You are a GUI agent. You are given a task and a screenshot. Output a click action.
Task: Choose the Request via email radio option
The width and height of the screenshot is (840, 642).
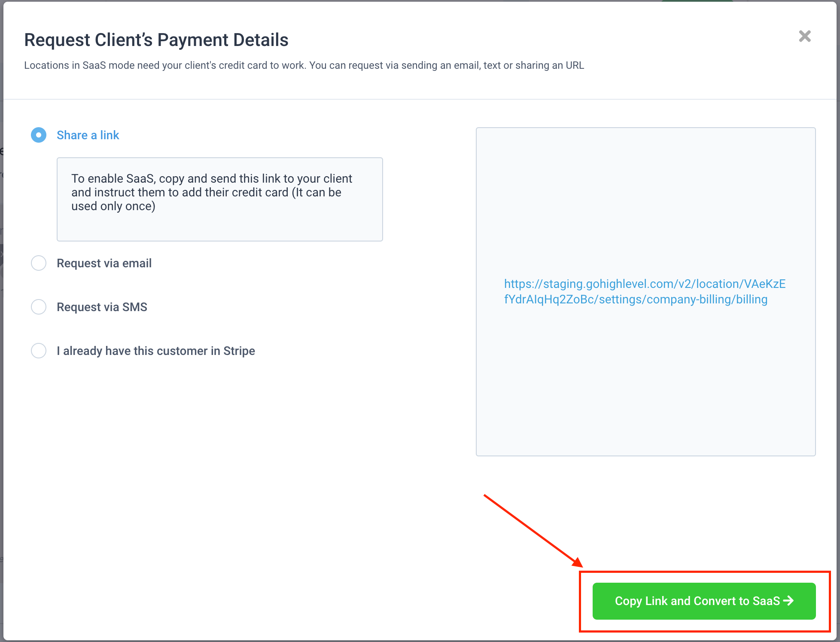(x=39, y=263)
